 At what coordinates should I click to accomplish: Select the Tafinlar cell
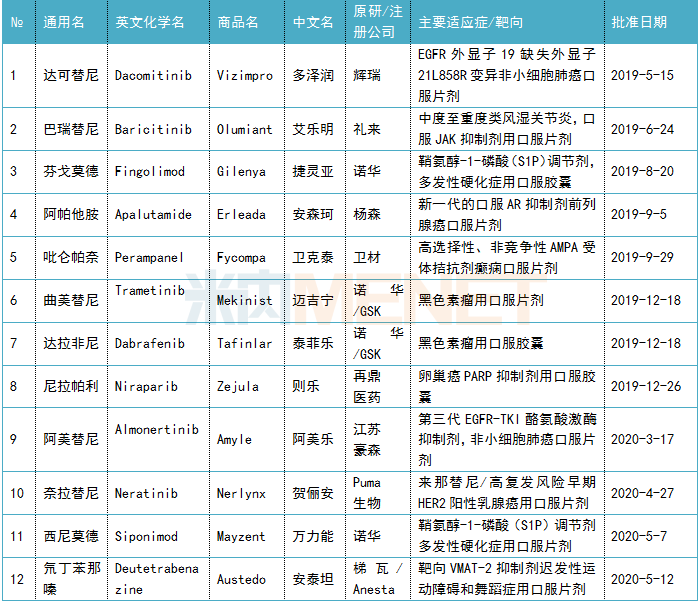pos(245,343)
